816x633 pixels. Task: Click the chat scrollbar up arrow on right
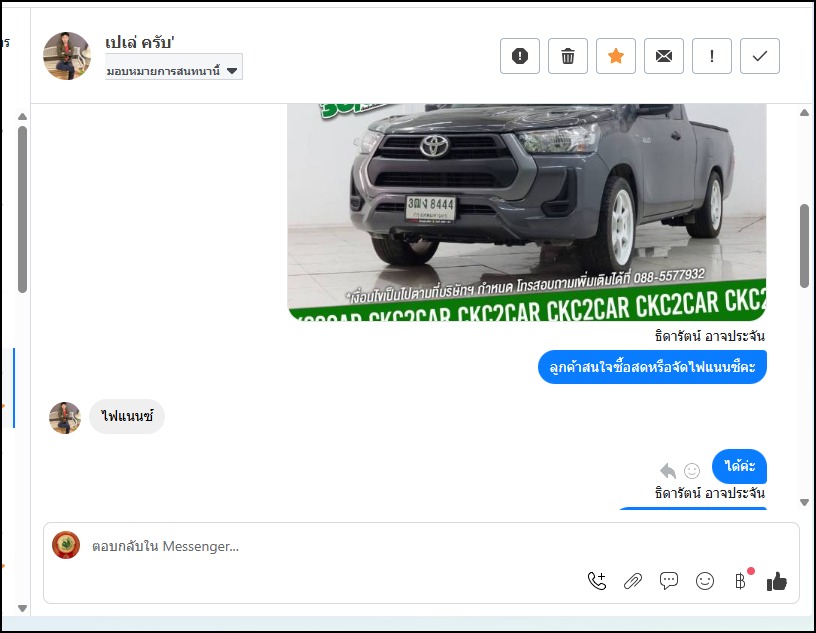(805, 112)
